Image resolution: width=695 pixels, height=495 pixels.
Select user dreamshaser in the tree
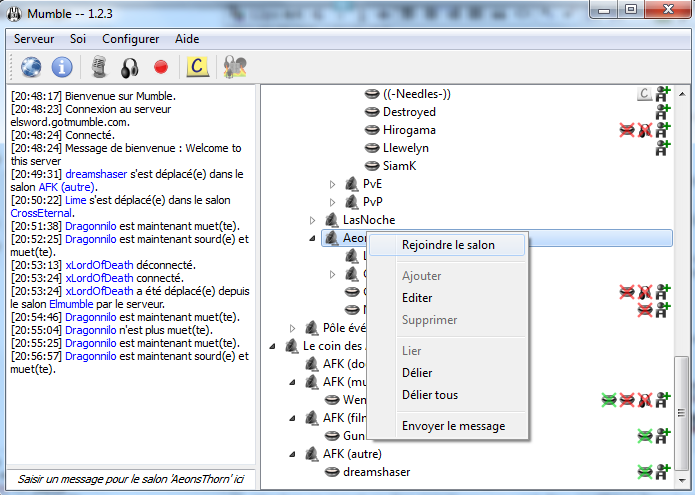376,472
